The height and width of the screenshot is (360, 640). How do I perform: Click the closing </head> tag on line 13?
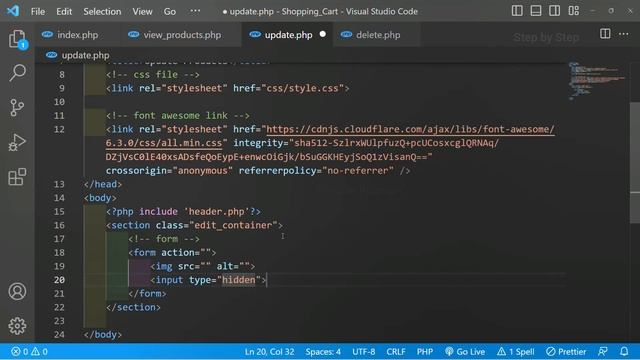103,184
